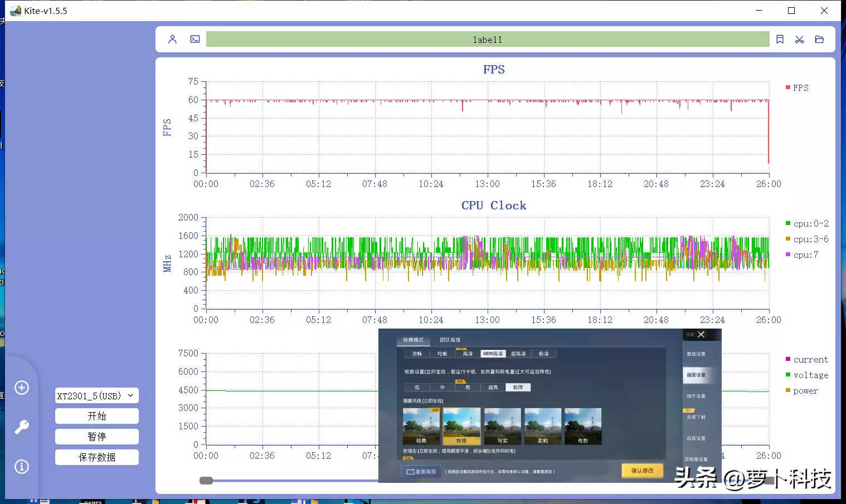
Task: Click the info icon in sidebar
Action: pos(22,467)
